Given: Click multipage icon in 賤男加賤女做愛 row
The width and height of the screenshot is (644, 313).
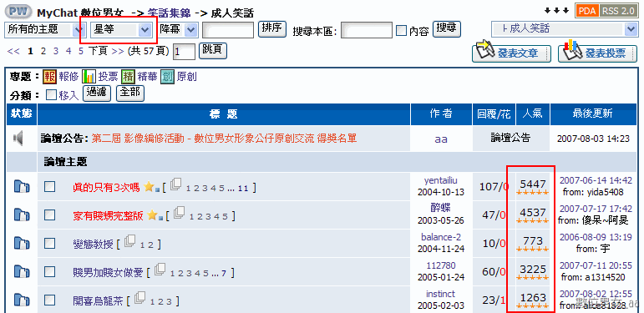Looking at the screenshot, I should tap(160, 269).
